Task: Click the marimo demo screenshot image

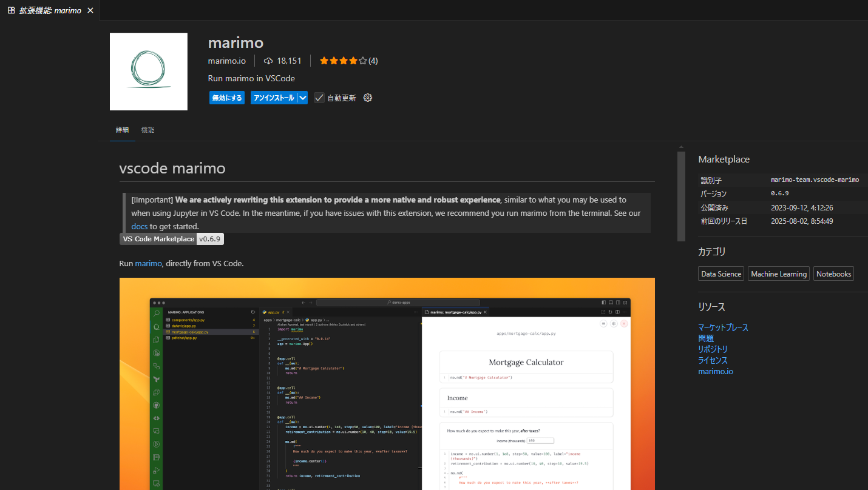Action: [387, 384]
